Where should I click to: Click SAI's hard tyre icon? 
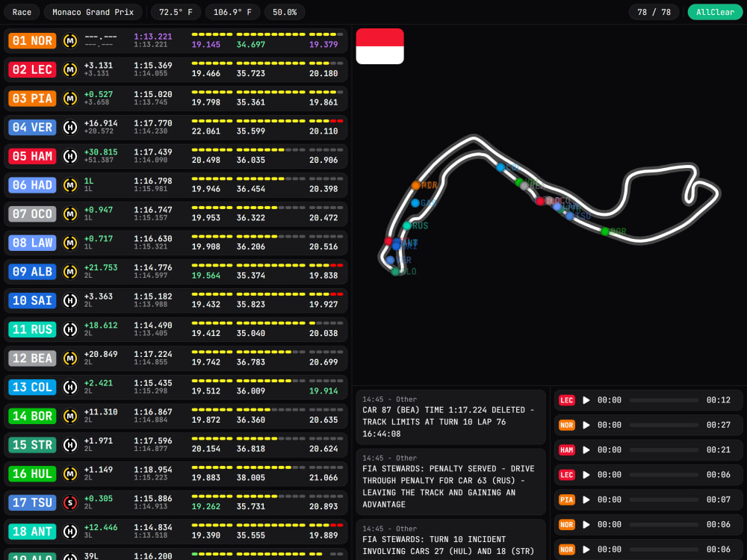[70, 300]
